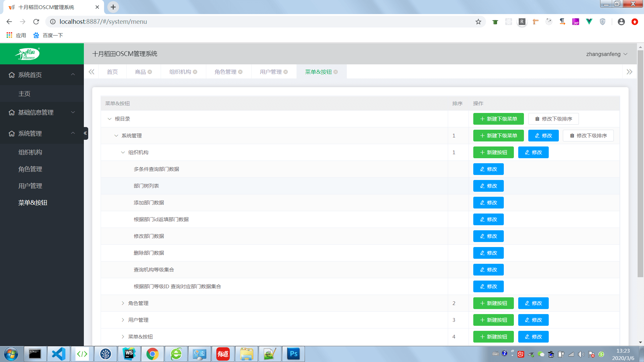Collapse the 根目录 tree row
This screenshot has width=644, height=362.
(x=109, y=119)
